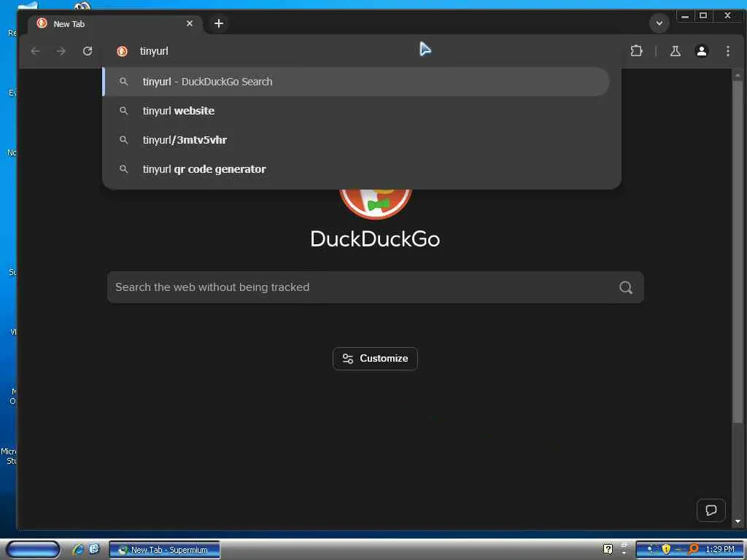The image size is (747, 560).
Task: Click second quick launch icon on taskbar
Action: click(94, 549)
